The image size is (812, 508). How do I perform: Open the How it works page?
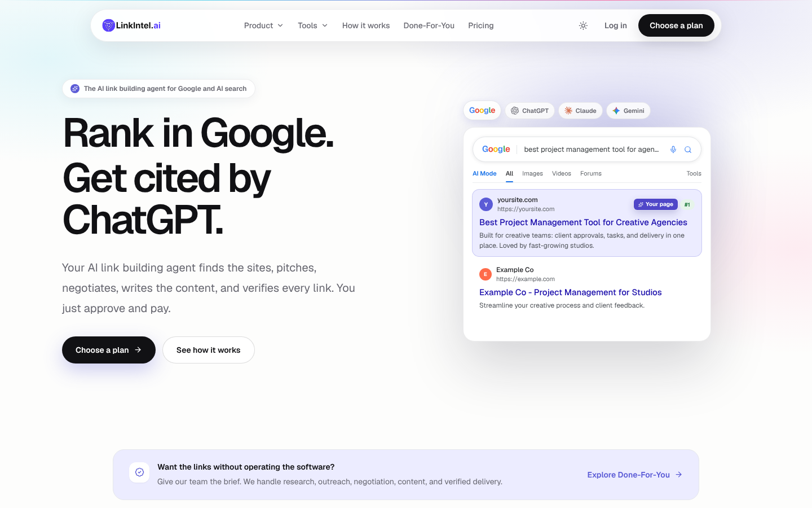[x=366, y=25]
